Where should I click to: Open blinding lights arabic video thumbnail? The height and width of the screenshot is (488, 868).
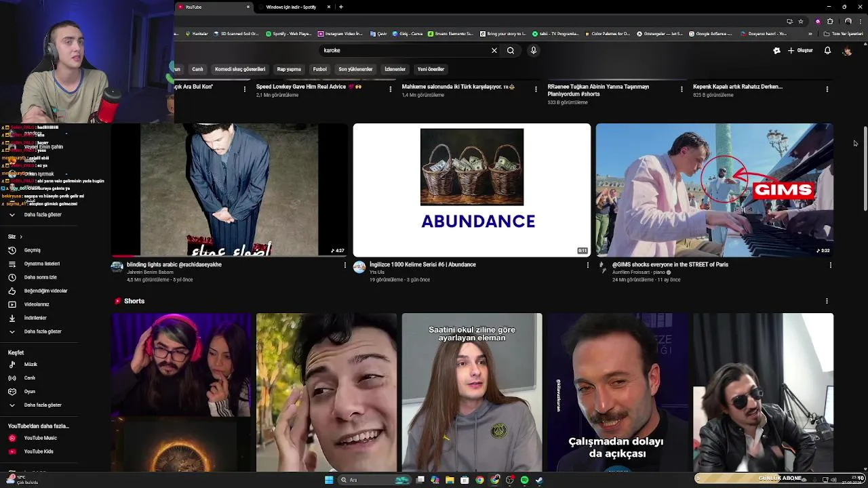click(229, 190)
